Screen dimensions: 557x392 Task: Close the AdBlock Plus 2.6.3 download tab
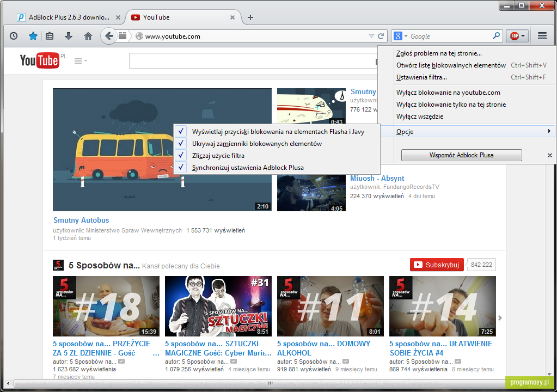coord(118,17)
